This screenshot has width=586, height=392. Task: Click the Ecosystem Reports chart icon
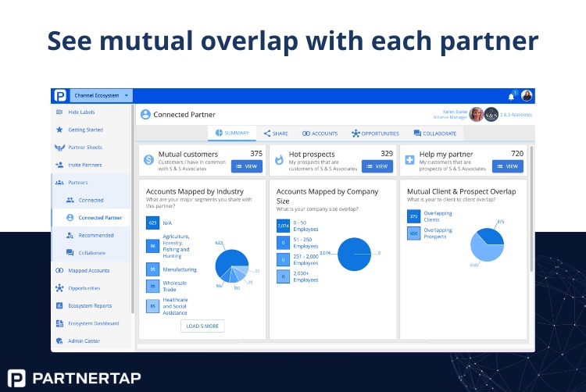(59, 305)
